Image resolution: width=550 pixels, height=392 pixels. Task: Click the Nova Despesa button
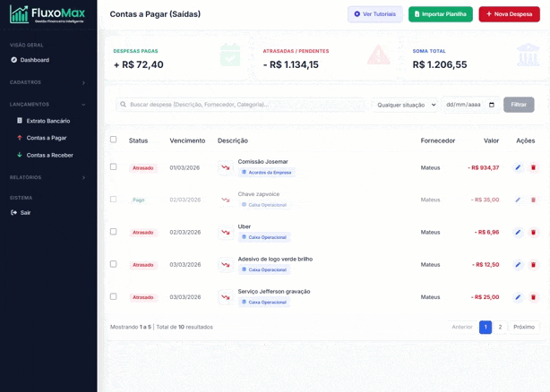click(509, 14)
